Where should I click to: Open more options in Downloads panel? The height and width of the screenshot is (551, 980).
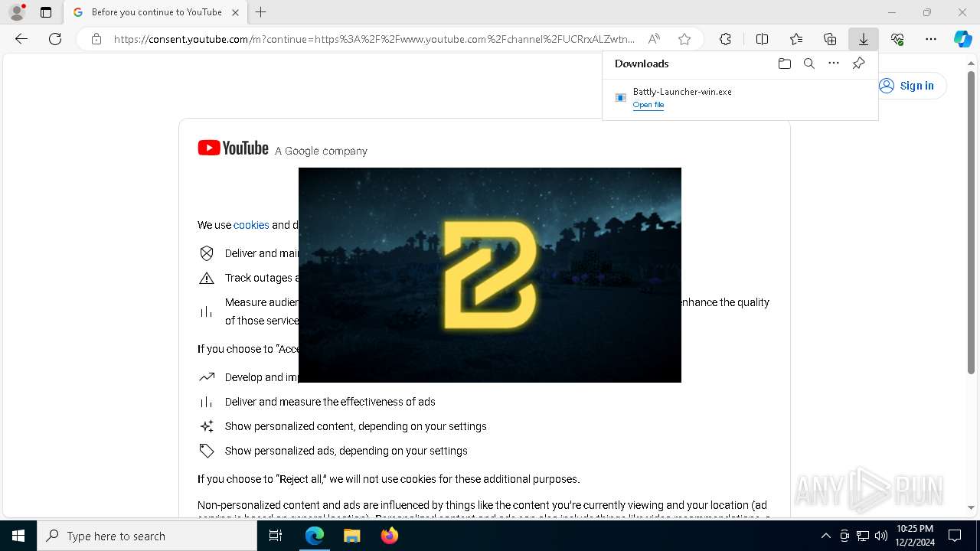(834, 64)
